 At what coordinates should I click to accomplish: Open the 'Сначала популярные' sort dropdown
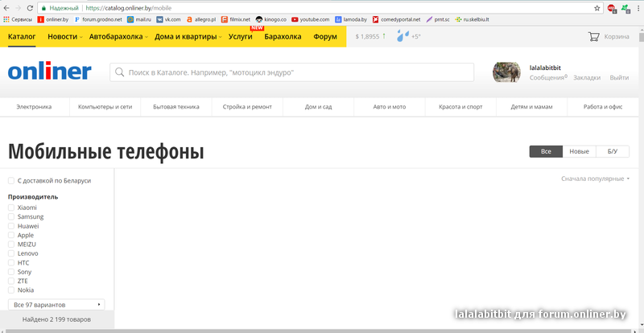[x=595, y=179]
